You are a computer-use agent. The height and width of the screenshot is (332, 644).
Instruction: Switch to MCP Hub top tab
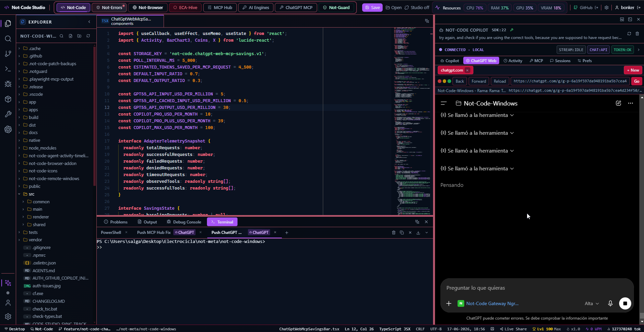[x=220, y=7]
